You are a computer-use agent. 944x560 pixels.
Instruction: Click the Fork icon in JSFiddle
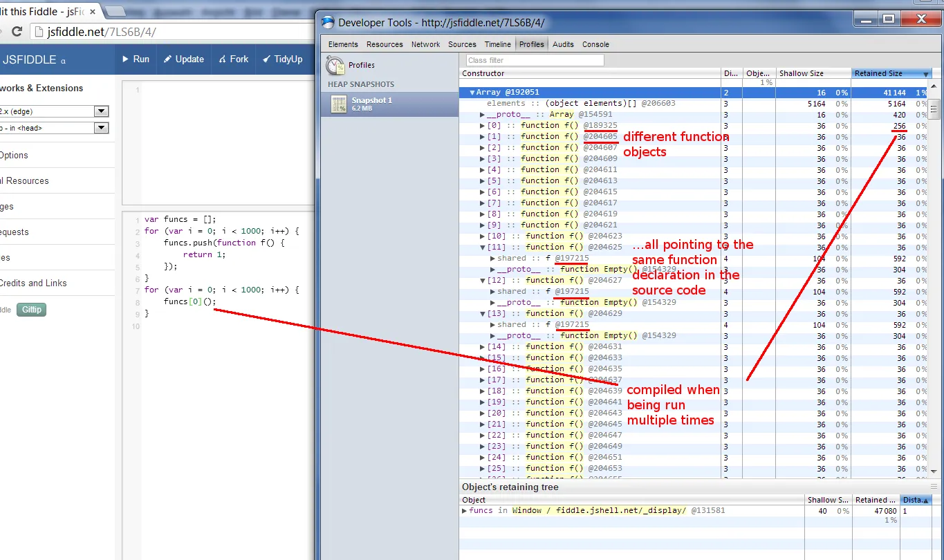(x=223, y=59)
